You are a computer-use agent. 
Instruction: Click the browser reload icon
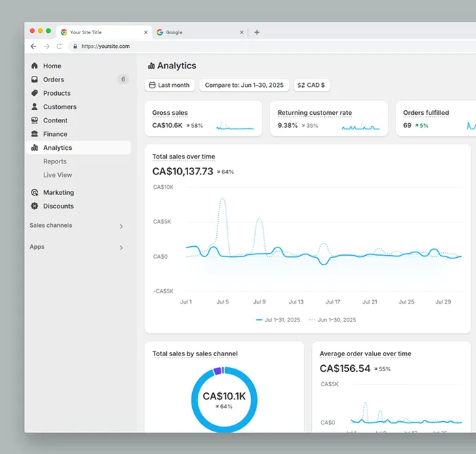pyautogui.click(x=59, y=46)
